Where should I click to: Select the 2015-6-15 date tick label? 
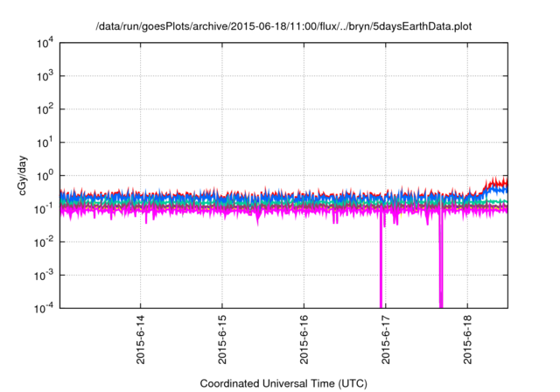click(222, 339)
